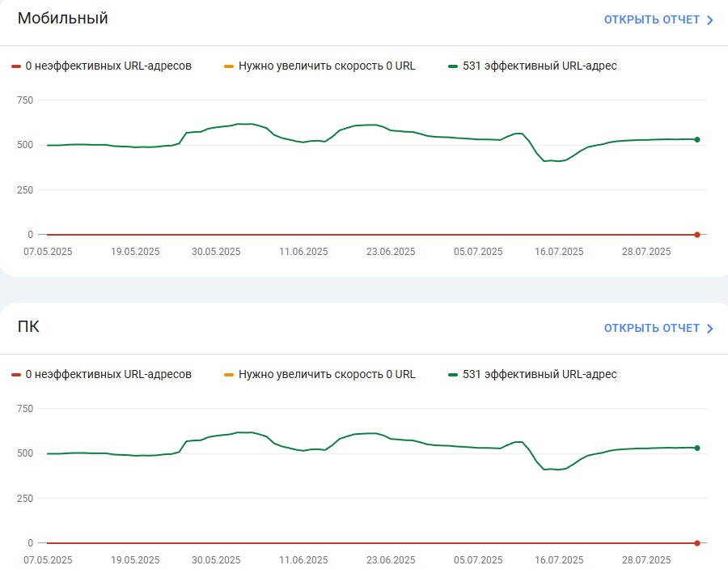Click red legend marker in ПК chart
Image resolution: width=728 pixels, height=574 pixels.
[x=16, y=375]
